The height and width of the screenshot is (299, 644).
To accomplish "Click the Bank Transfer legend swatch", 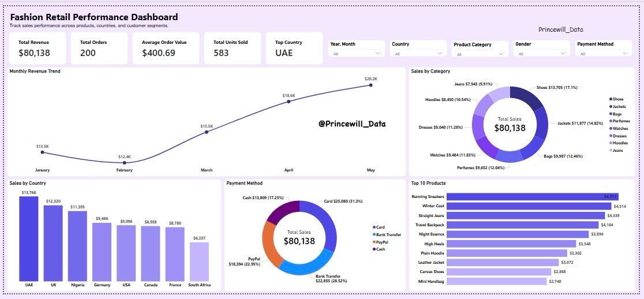I will pos(374,234).
